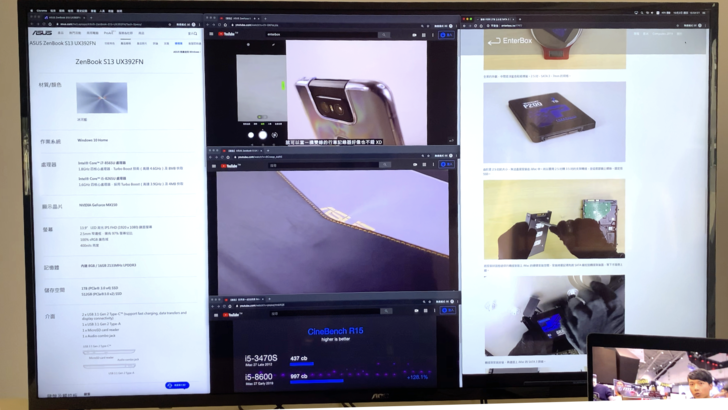Click the blue floating button at the bottom of the ASUS page
This screenshot has width=728, height=410.
pos(177,385)
